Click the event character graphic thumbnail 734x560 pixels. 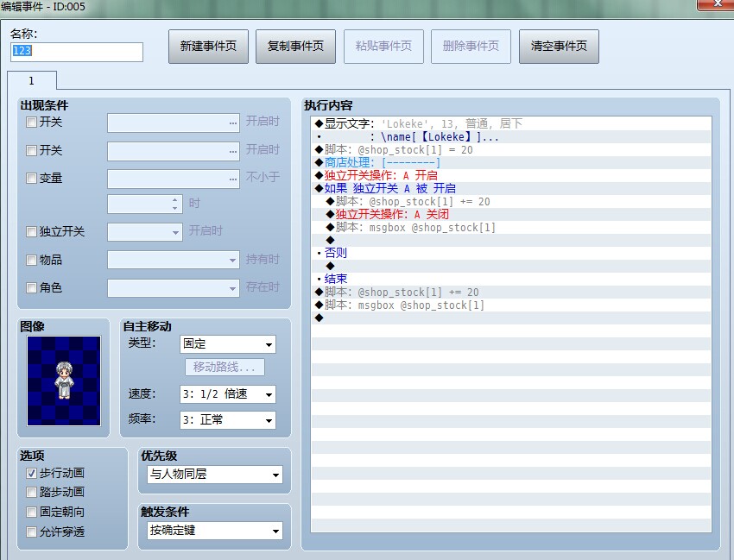click(64, 381)
